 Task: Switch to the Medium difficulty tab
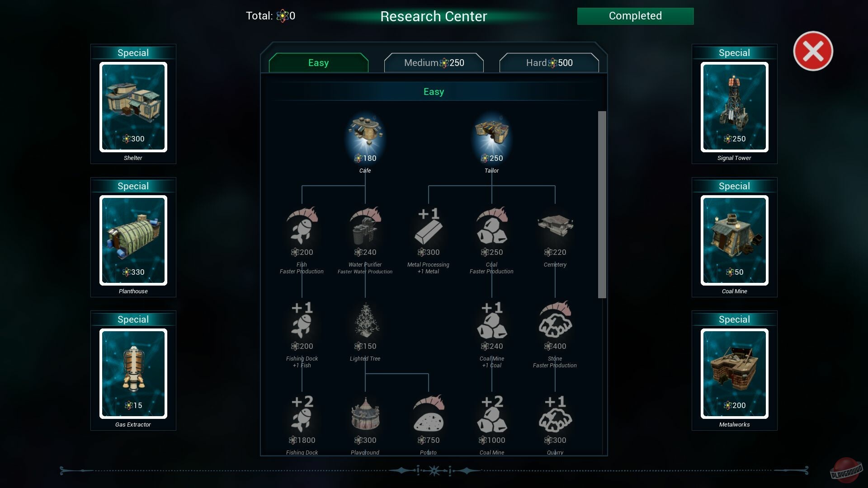click(x=434, y=63)
